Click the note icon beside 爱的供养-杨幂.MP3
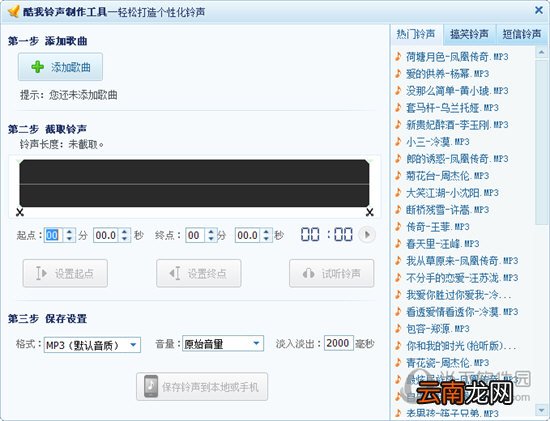This screenshot has height=421, width=550. click(398, 74)
